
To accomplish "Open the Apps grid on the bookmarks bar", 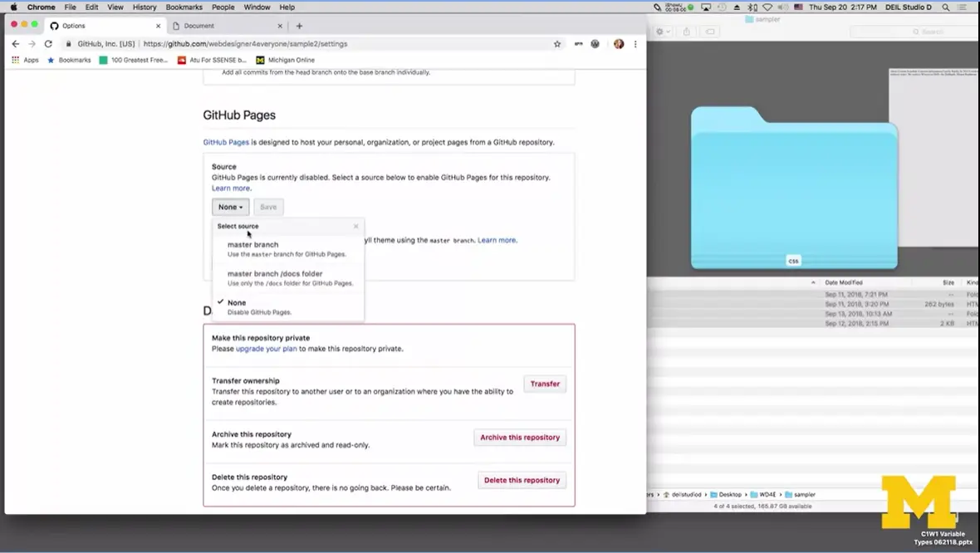I will coord(14,60).
